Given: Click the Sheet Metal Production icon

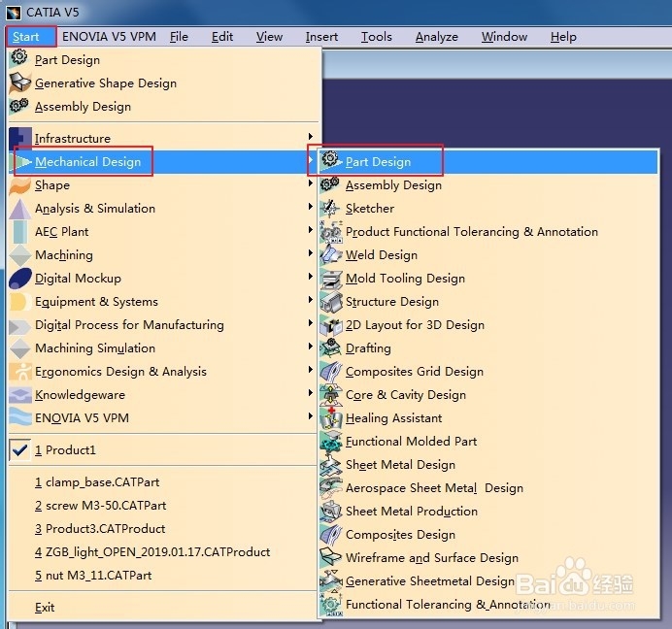Looking at the screenshot, I should (x=330, y=511).
